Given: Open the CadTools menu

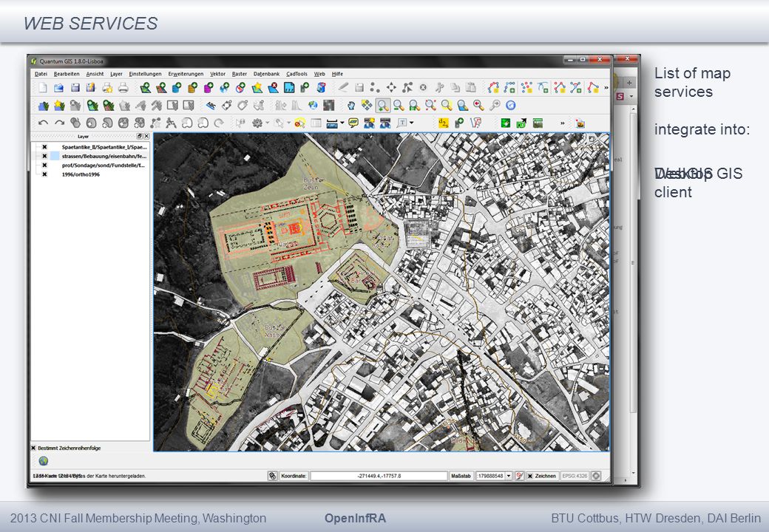Looking at the screenshot, I should pos(297,74).
